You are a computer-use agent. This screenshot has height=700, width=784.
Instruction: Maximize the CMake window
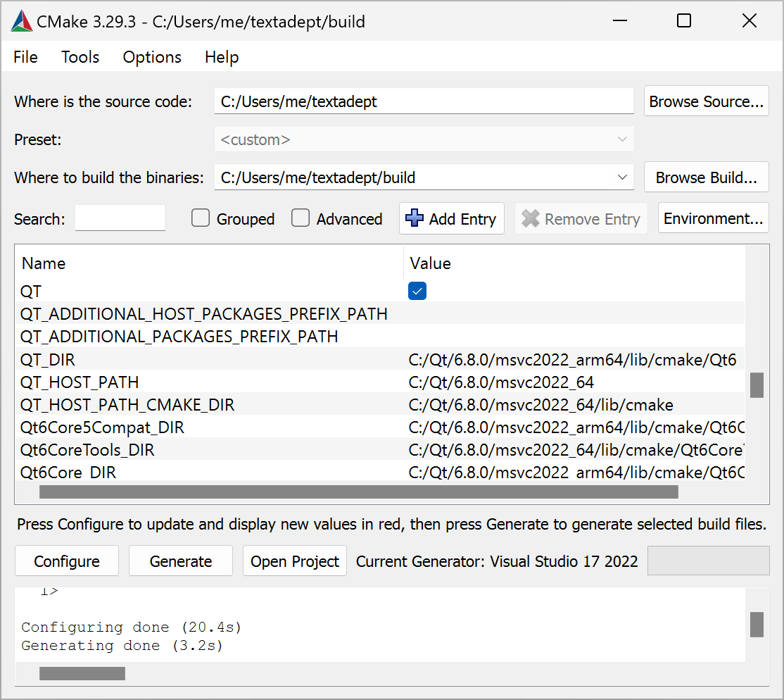[x=683, y=20]
